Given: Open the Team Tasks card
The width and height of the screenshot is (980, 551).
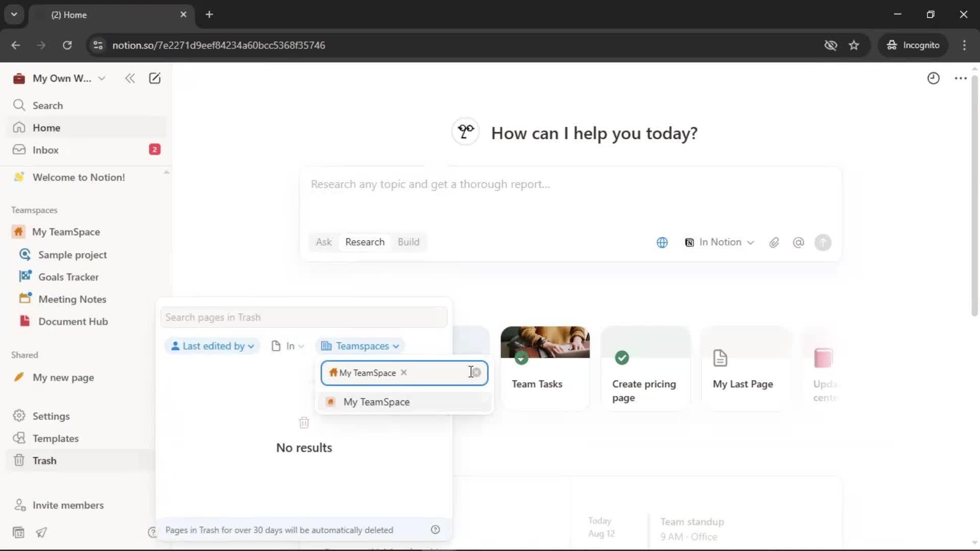Looking at the screenshot, I should pos(545,367).
